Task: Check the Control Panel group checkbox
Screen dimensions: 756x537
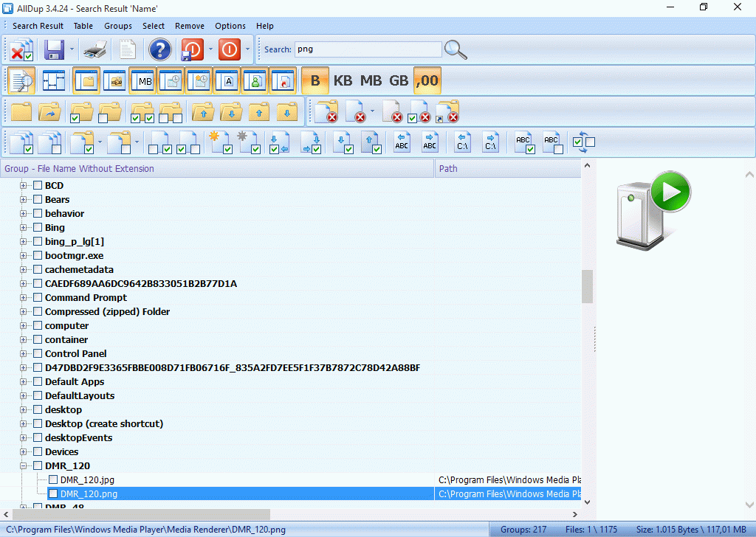Action: [38, 353]
